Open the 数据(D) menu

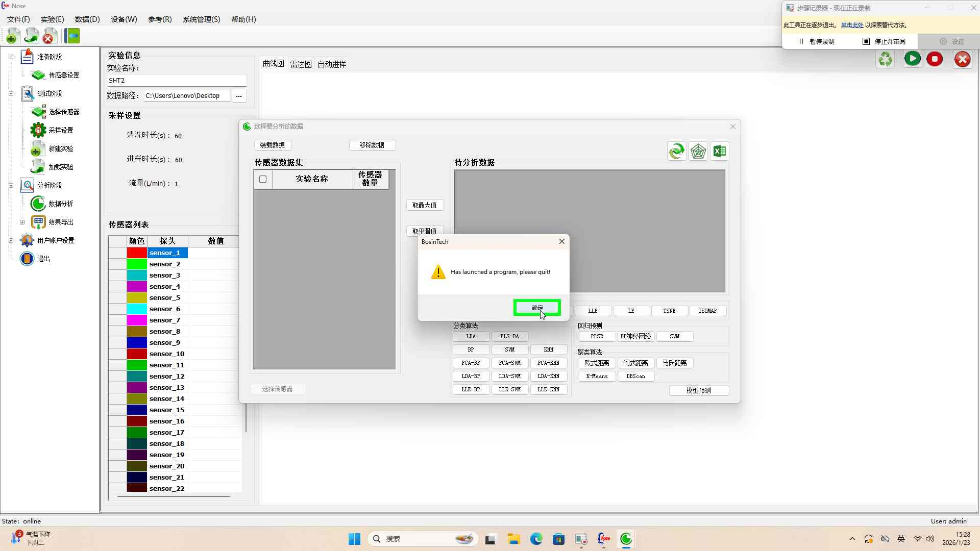(87, 19)
